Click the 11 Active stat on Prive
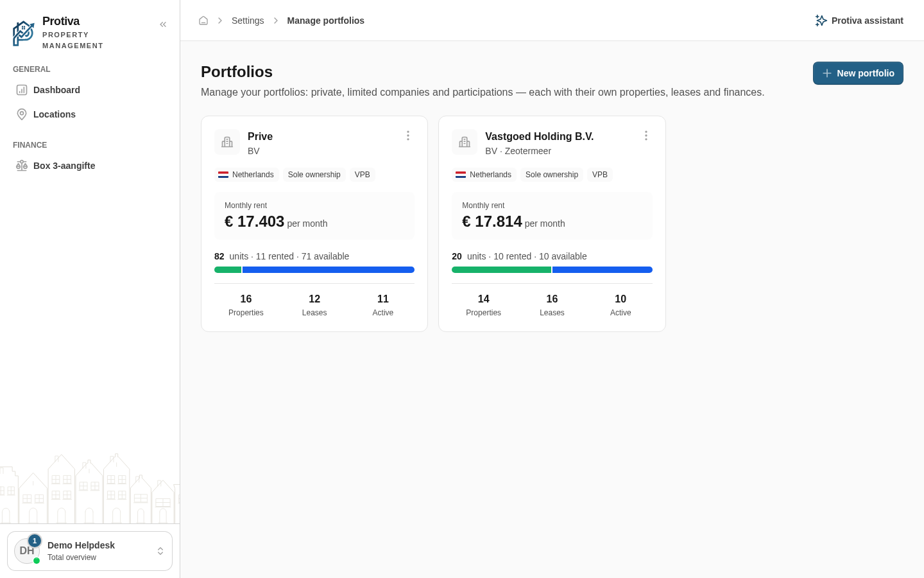 pos(383,305)
